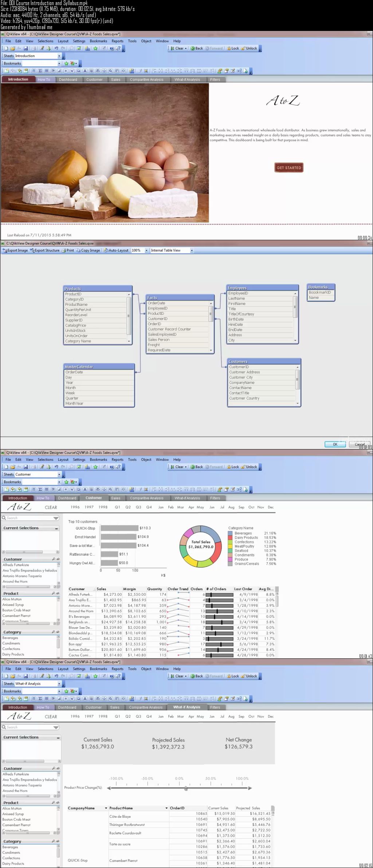
Task: Click search magnifier icon on Customer listbox header, Customer frame
Action: coord(54,559)
